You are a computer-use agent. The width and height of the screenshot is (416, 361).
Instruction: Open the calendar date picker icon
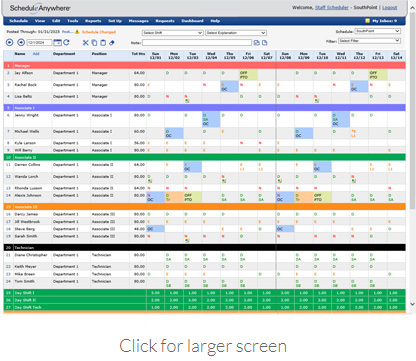[x=57, y=42]
